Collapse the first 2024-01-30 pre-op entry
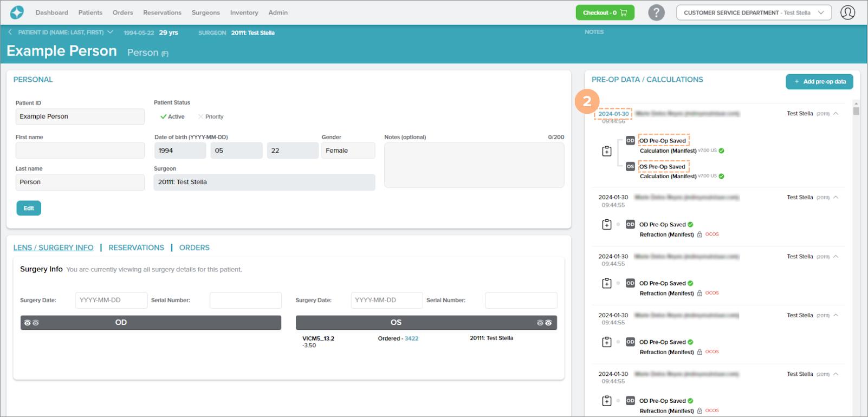 click(836, 114)
